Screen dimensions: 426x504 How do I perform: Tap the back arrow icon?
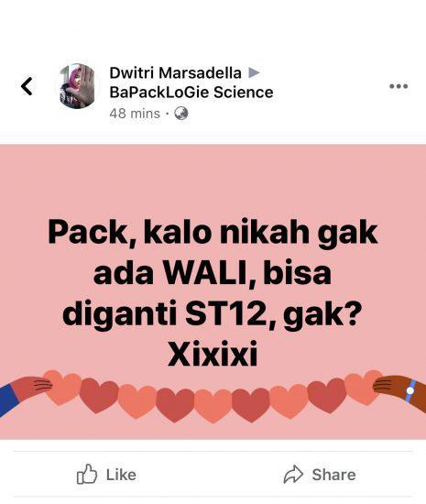27,86
